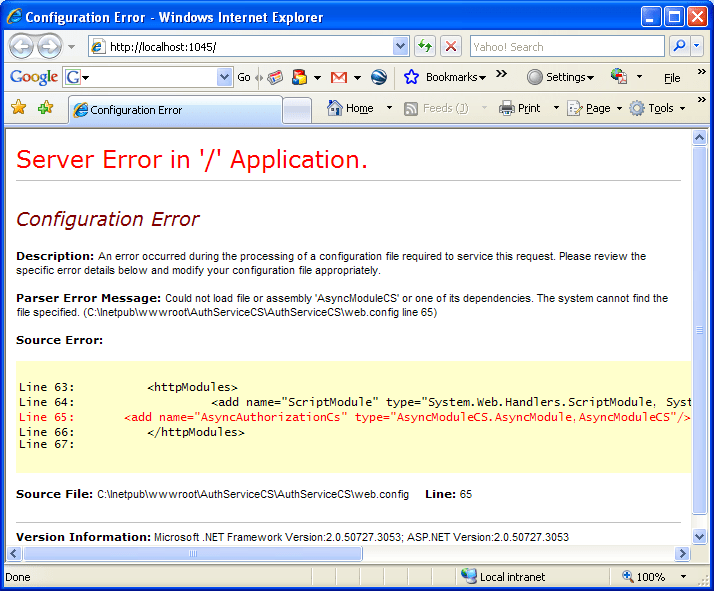Open recent pages dropdown beside Forward button
This screenshot has height=591, width=714.
71,46
